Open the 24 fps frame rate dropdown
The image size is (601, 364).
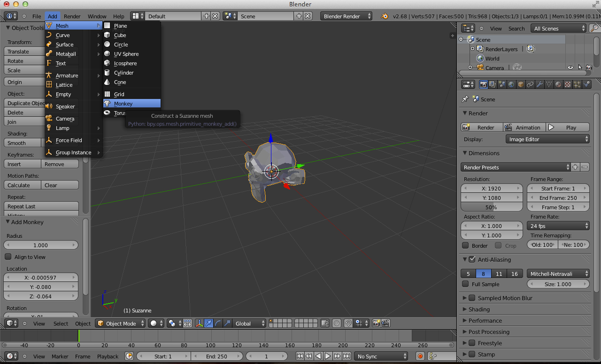558,226
